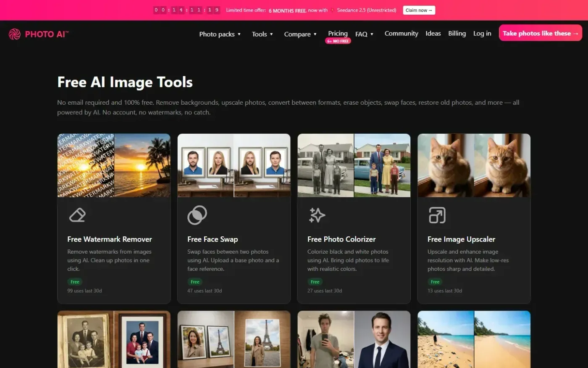Click the 'Free AI Image Tools' heading
The image size is (588, 368).
click(125, 82)
